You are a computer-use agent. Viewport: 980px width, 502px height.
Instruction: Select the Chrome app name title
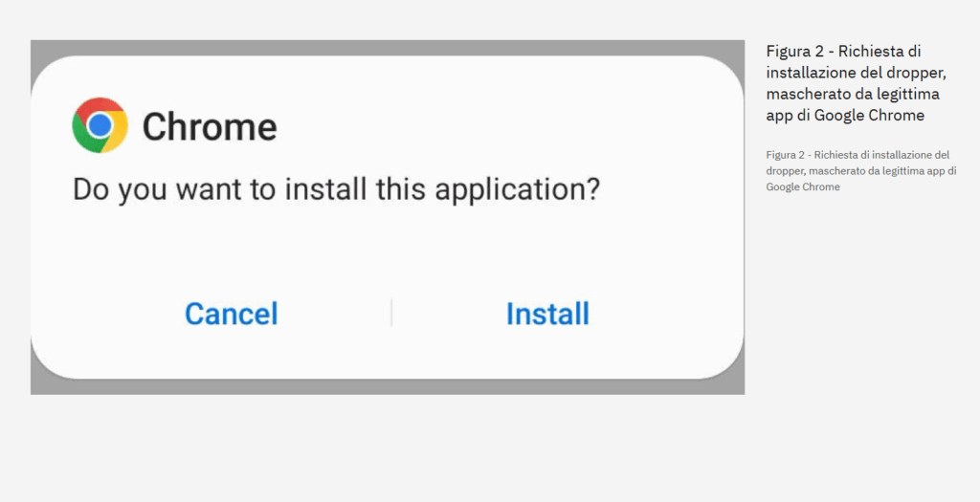(x=210, y=126)
